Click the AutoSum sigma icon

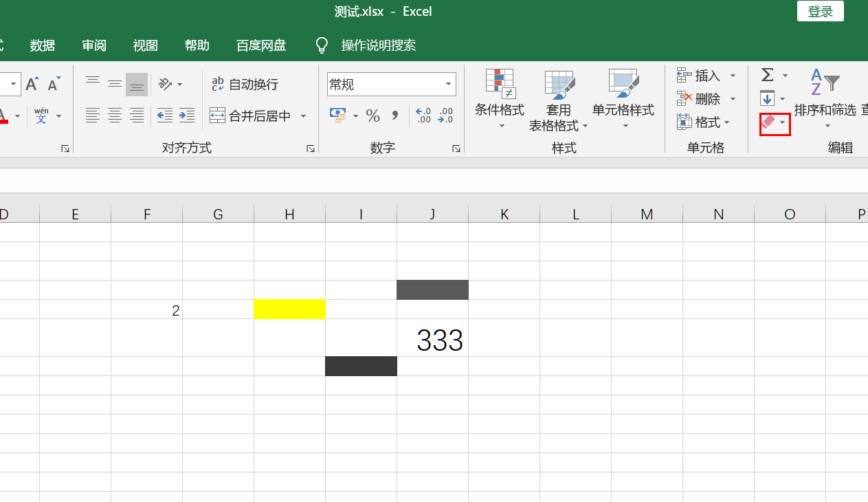click(768, 75)
